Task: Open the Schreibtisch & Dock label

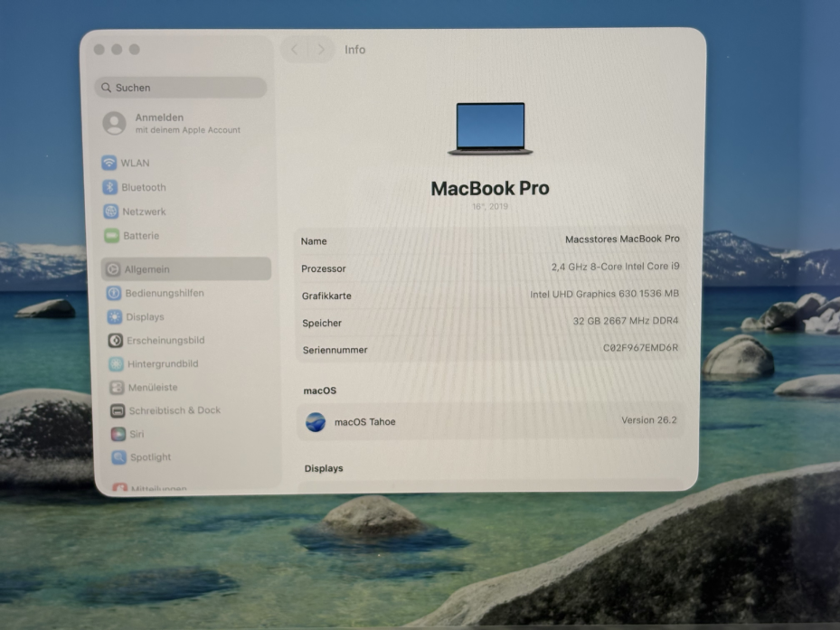Action: pyautogui.click(x=175, y=410)
